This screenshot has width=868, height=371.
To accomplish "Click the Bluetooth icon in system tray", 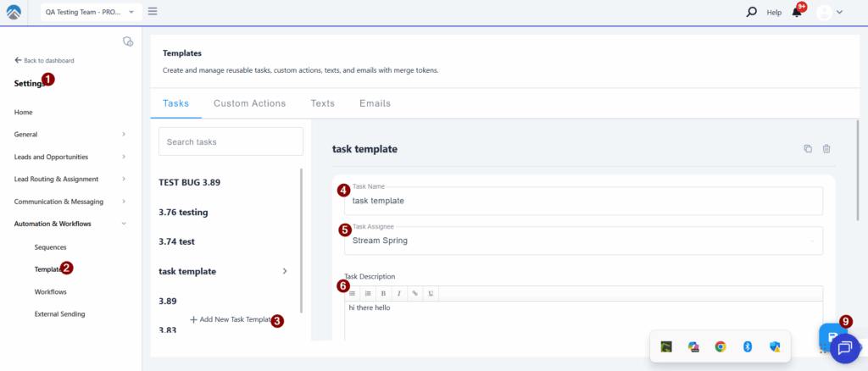I will click(x=748, y=346).
